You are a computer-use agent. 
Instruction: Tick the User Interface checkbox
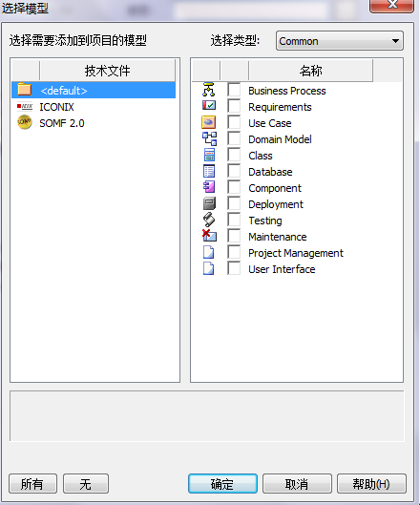[x=234, y=268]
